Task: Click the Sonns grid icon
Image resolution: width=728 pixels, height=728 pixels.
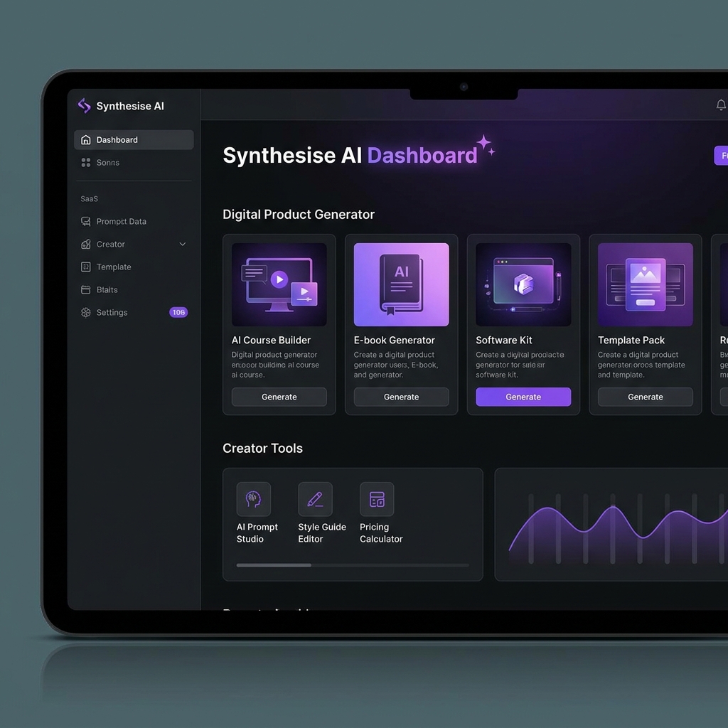Action: [86, 163]
